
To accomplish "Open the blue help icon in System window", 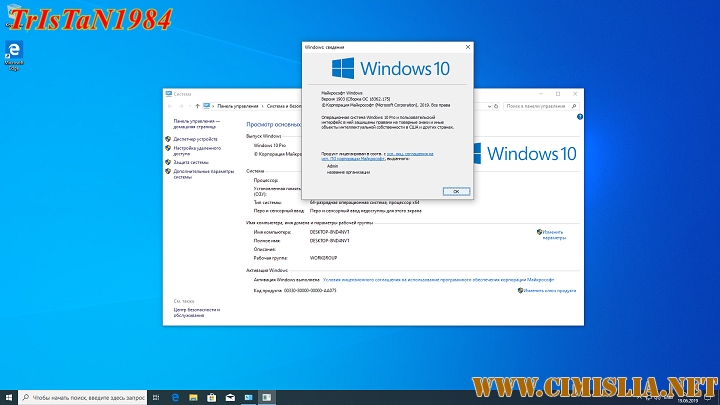I will pyautogui.click(x=579, y=117).
